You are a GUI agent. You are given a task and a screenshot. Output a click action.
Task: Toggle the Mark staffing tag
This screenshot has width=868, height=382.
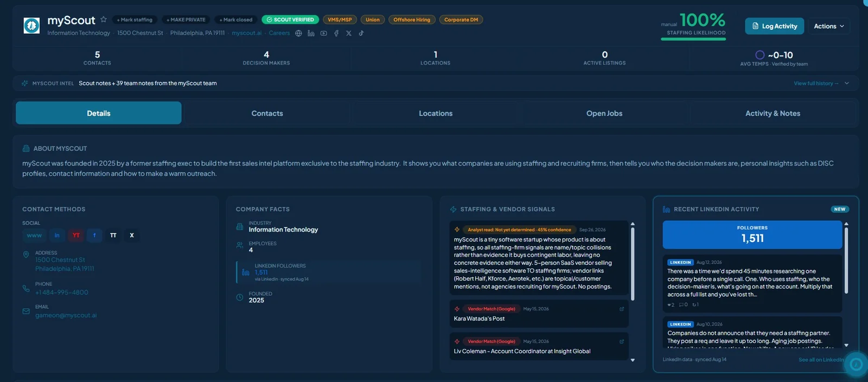135,20
